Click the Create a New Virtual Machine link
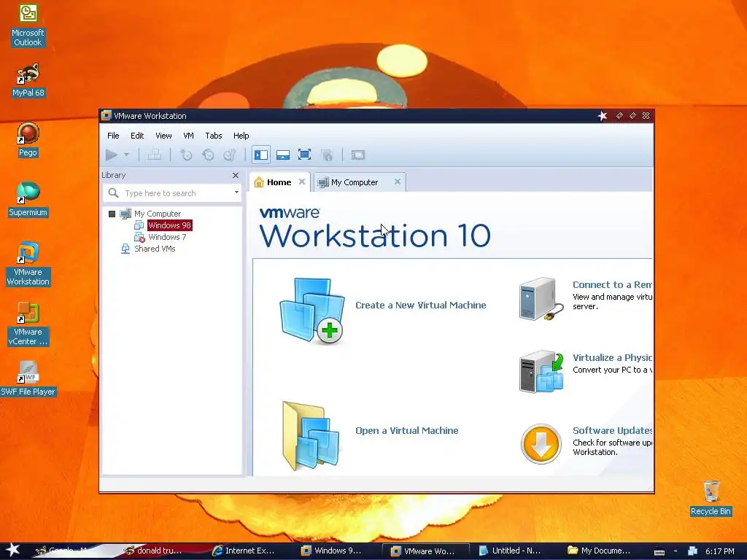The height and width of the screenshot is (560, 747). click(421, 306)
